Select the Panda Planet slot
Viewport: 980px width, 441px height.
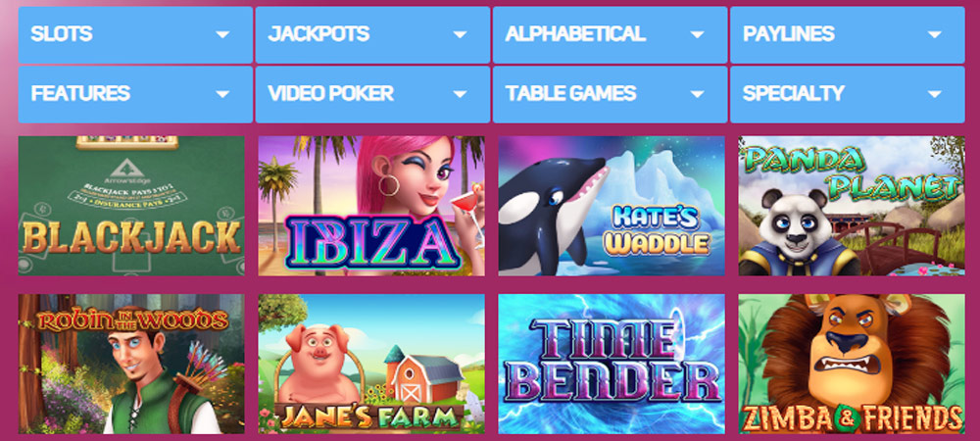(x=852, y=206)
